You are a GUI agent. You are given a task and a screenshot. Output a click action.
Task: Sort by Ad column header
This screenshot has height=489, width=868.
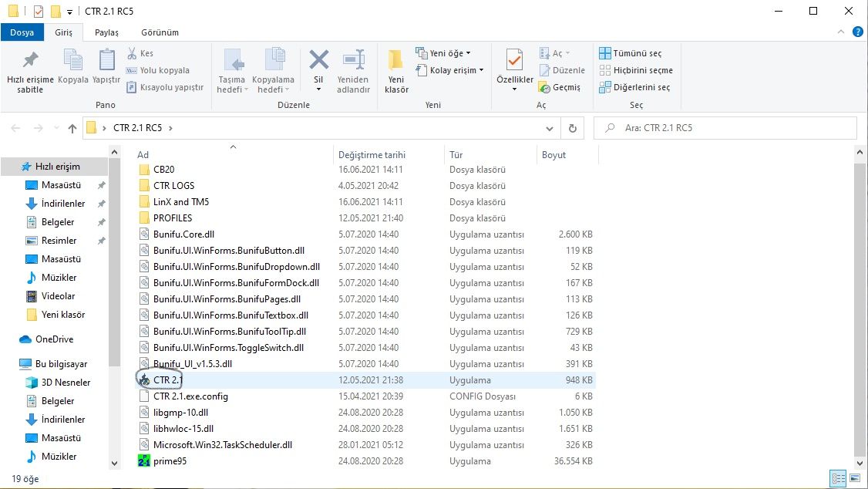point(234,154)
